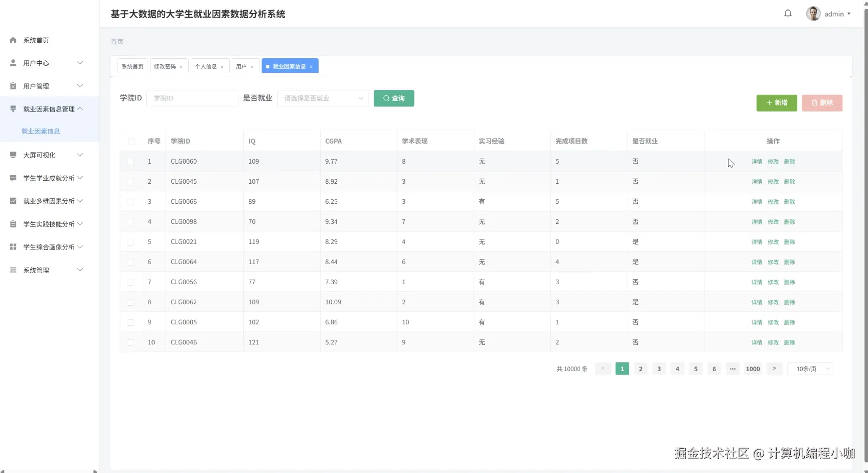Screen dimensions: 868x473
Task: Click the 首页 breadcrumb
Action: 117,42
